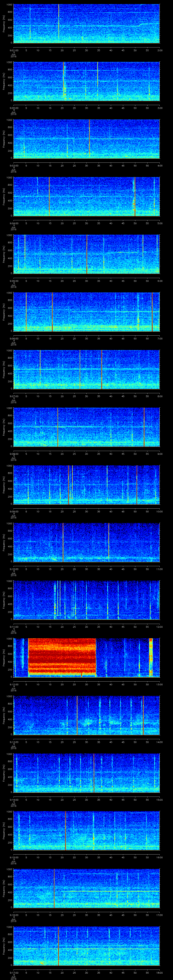Click the '9:17:00' start time label
The width and height of the screenshot is (173, 980).
point(14,972)
